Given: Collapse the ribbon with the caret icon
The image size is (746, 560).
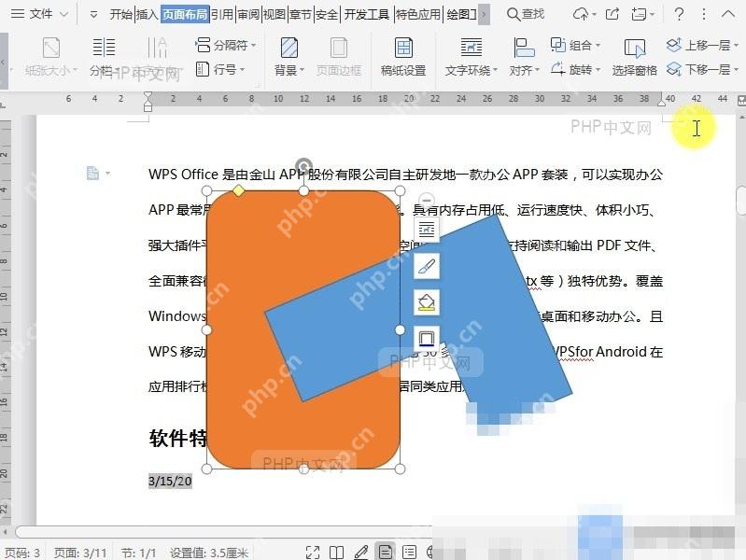Looking at the screenshot, I should pyautogui.click(x=728, y=14).
